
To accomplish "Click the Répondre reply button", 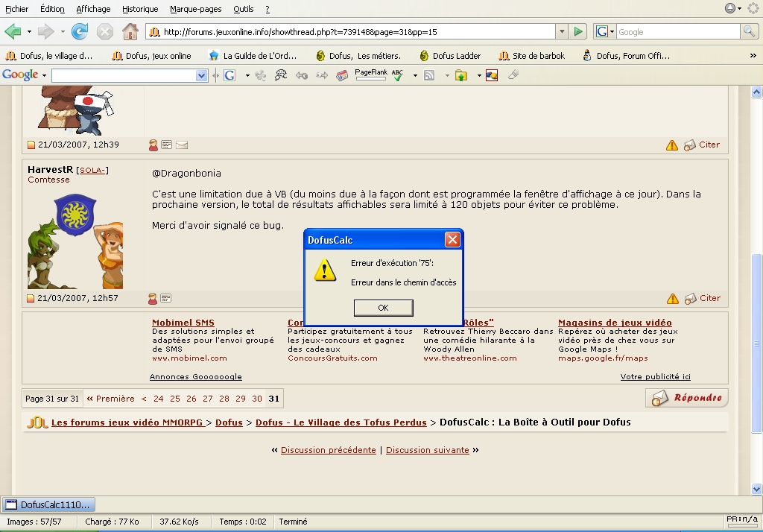I will tap(686, 398).
